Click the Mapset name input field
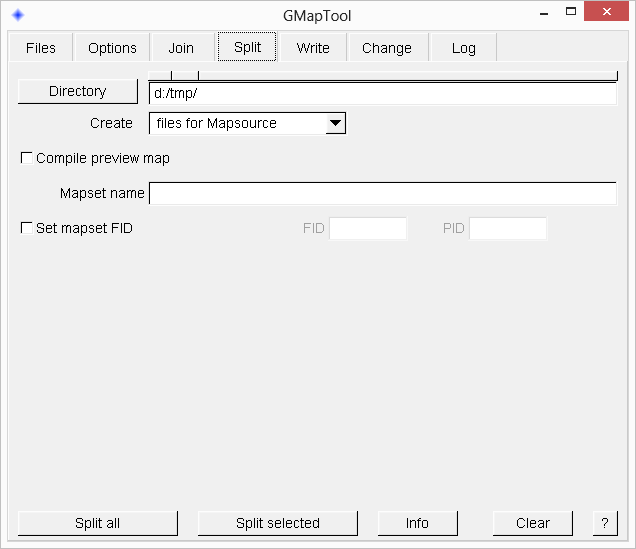 (x=382, y=193)
